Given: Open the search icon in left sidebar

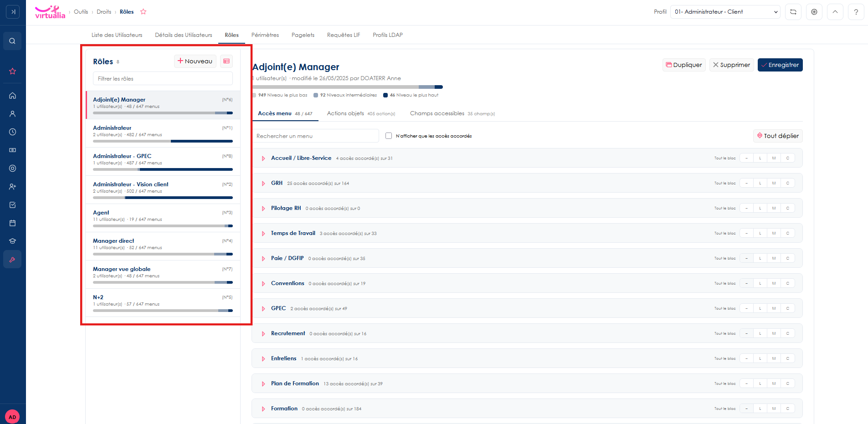Looking at the screenshot, I should 12,41.
